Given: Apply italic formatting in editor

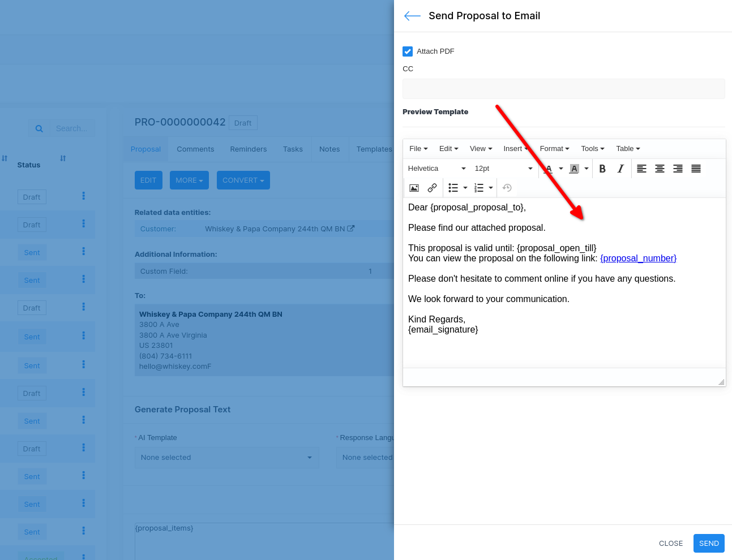Looking at the screenshot, I should [620, 169].
